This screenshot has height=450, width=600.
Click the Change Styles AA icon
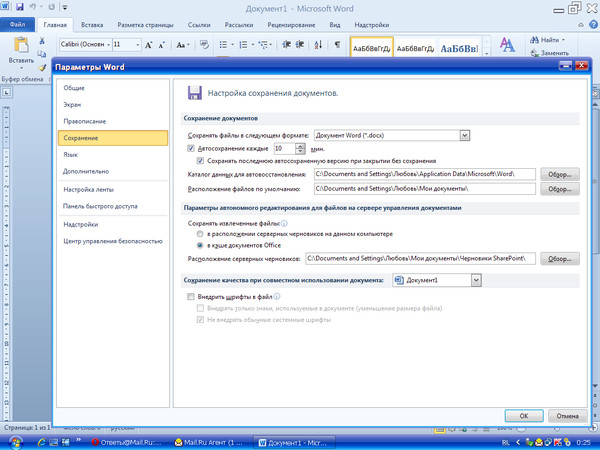507,45
